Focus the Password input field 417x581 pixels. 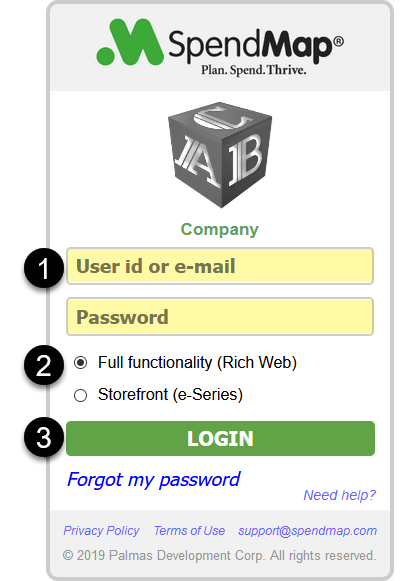click(220, 317)
